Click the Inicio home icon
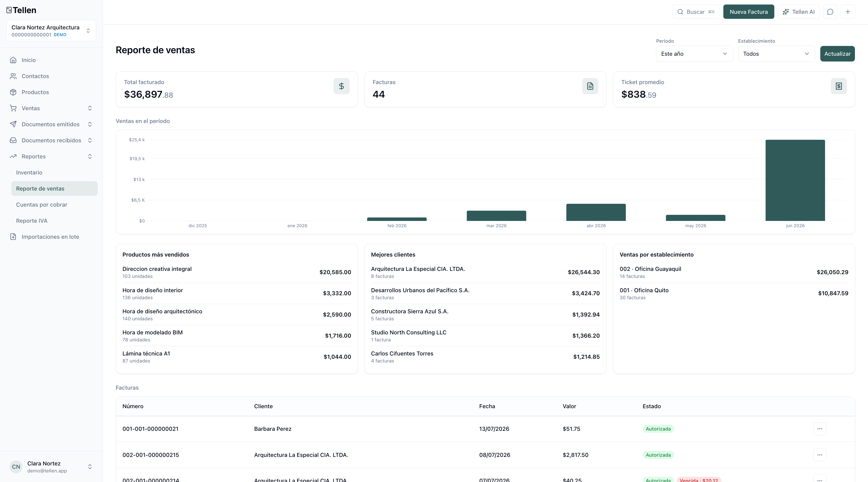Image resolution: width=868 pixels, height=482 pixels. click(13, 60)
